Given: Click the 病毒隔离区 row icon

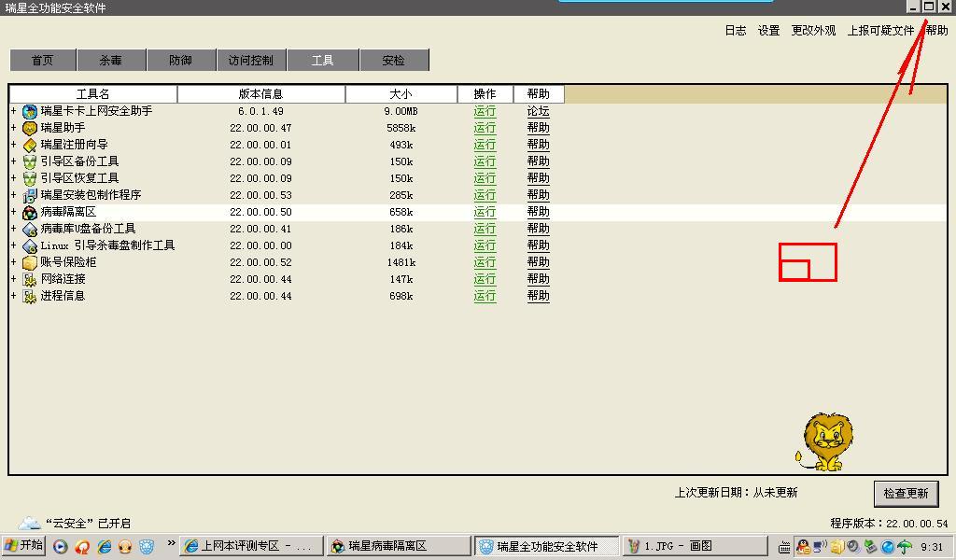Looking at the screenshot, I should (29, 212).
